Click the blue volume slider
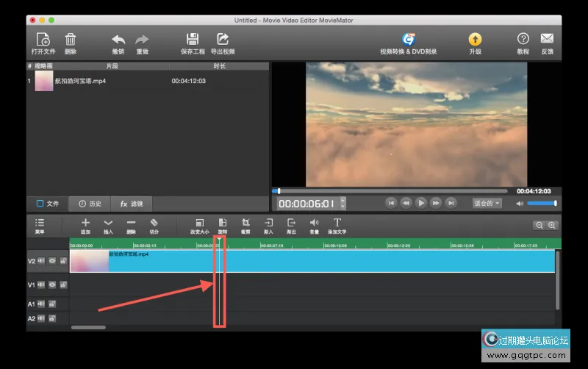588x369 pixels. pyautogui.click(x=542, y=203)
